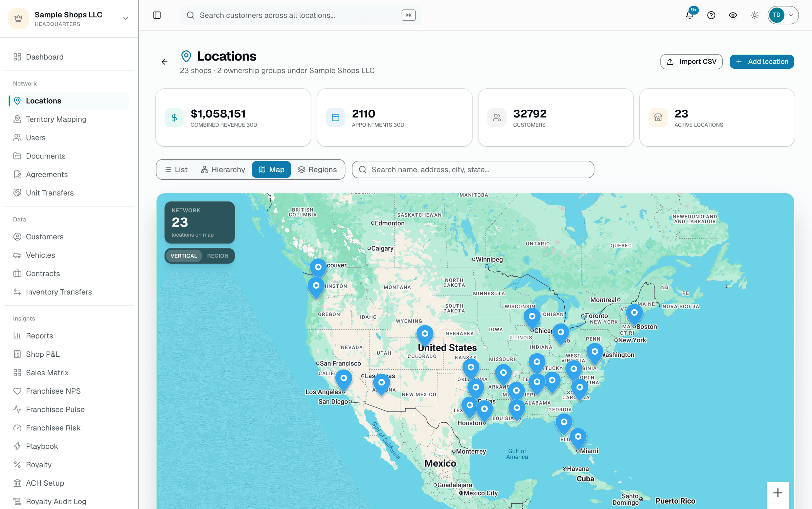This screenshot has height=509, width=812.
Task: Open Playbook in the sidebar
Action: coord(69,446)
